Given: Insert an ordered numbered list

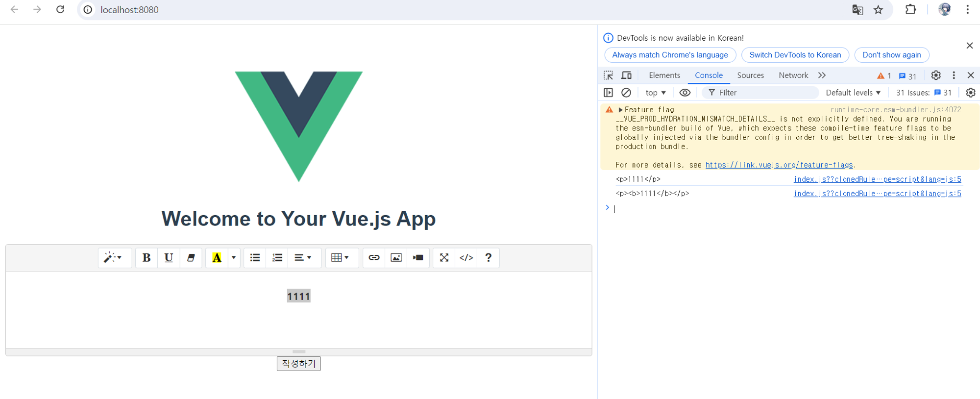Looking at the screenshot, I should pos(277,258).
